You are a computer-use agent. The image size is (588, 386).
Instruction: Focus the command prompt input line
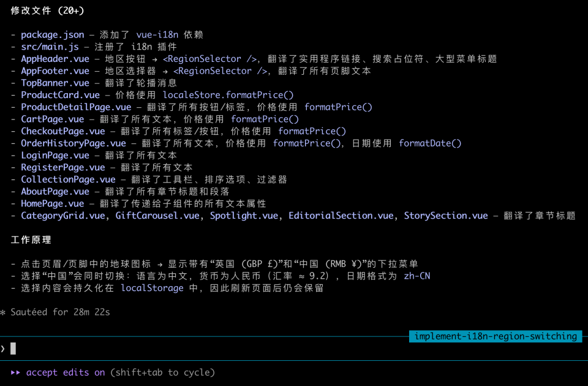coord(245,349)
